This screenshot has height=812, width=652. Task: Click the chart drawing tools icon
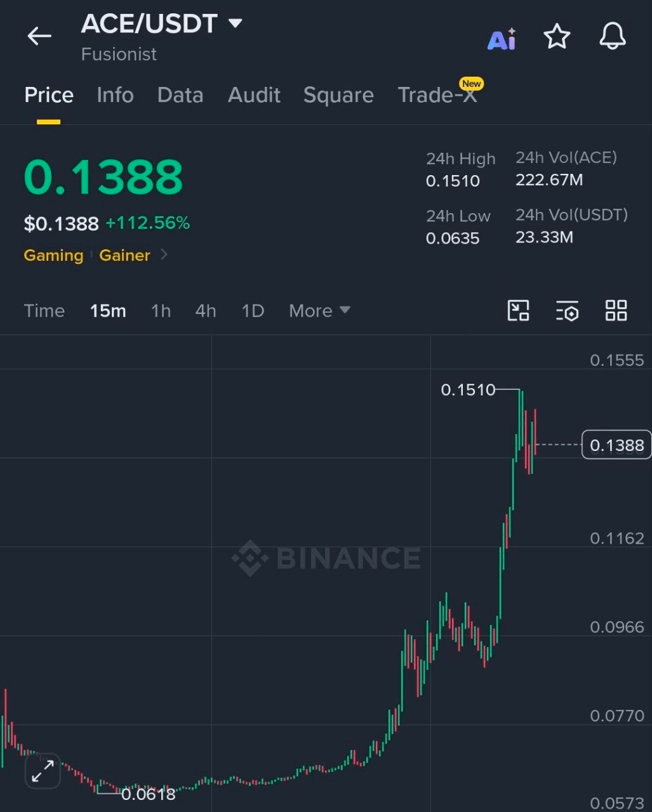click(519, 311)
